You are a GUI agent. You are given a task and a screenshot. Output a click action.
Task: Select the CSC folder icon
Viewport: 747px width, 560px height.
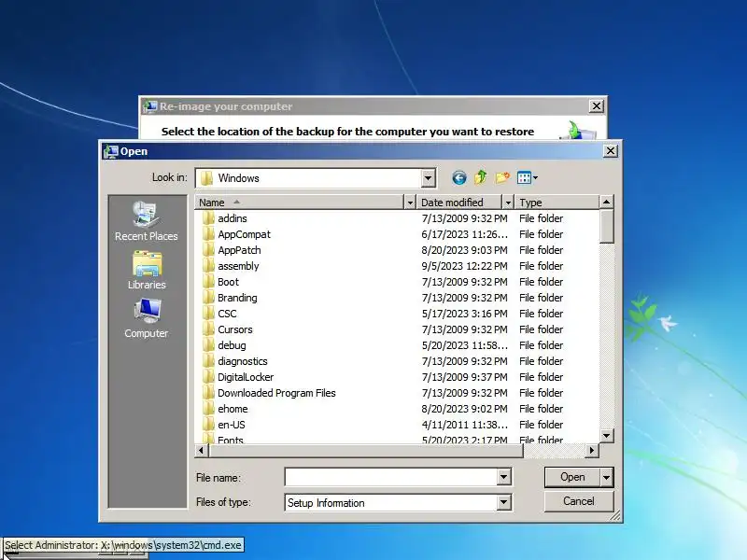pos(208,314)
